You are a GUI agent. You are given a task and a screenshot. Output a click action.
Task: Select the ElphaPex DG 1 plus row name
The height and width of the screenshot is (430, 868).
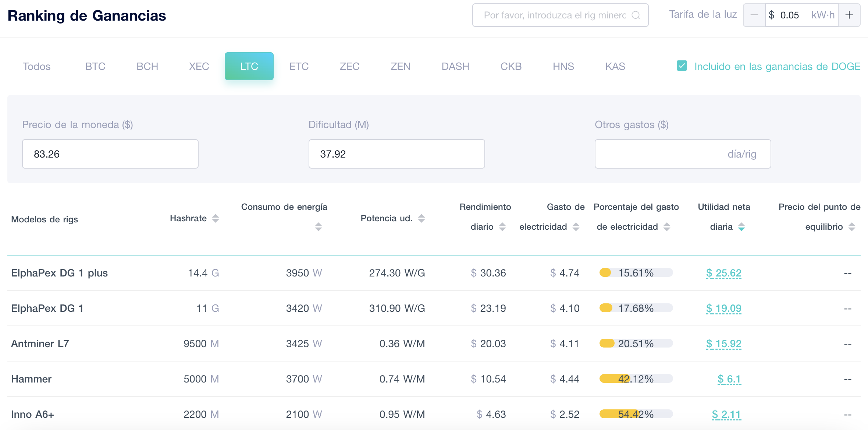pyautogui.click(x=60, y=273)
